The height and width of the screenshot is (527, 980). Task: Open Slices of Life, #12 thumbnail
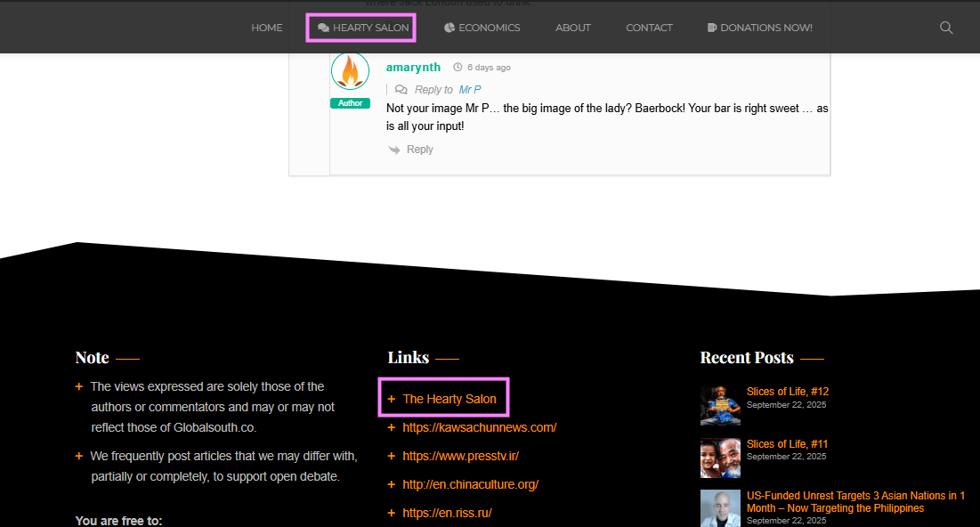point(720,404)
